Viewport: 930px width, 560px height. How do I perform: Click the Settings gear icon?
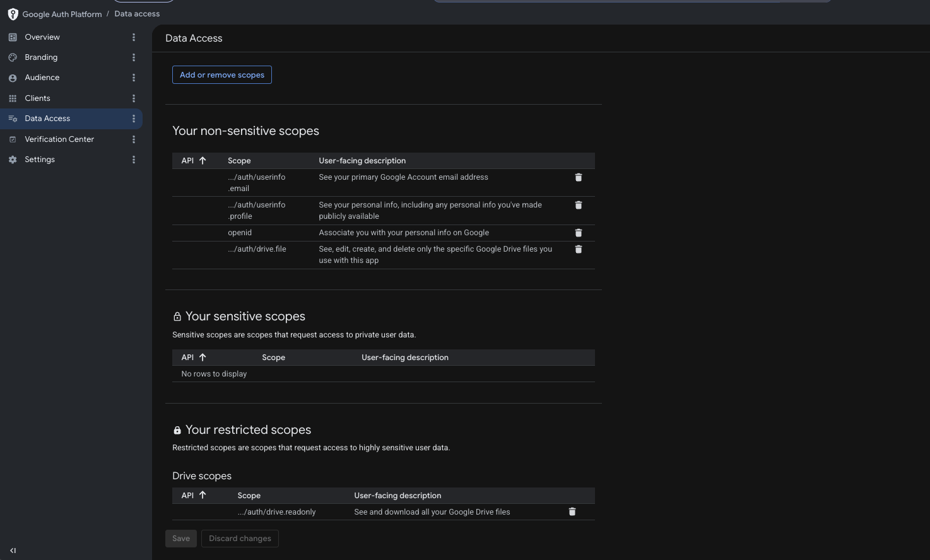[x=13, y=160]
